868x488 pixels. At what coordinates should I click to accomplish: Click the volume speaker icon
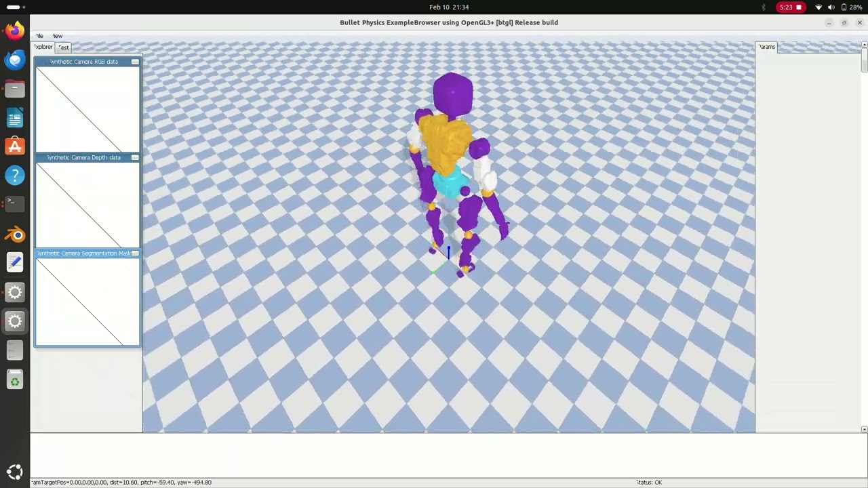831,7
